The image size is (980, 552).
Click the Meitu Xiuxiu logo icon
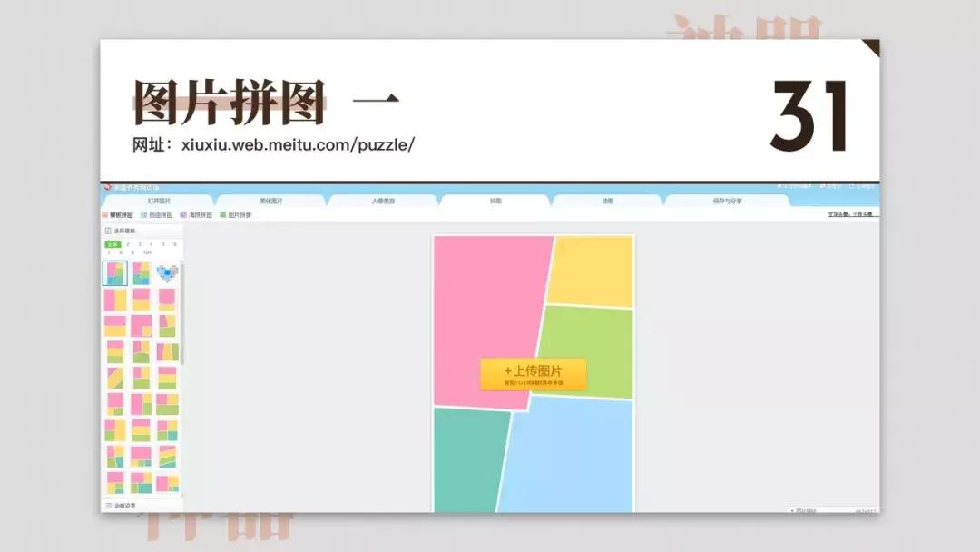[109, 185]
